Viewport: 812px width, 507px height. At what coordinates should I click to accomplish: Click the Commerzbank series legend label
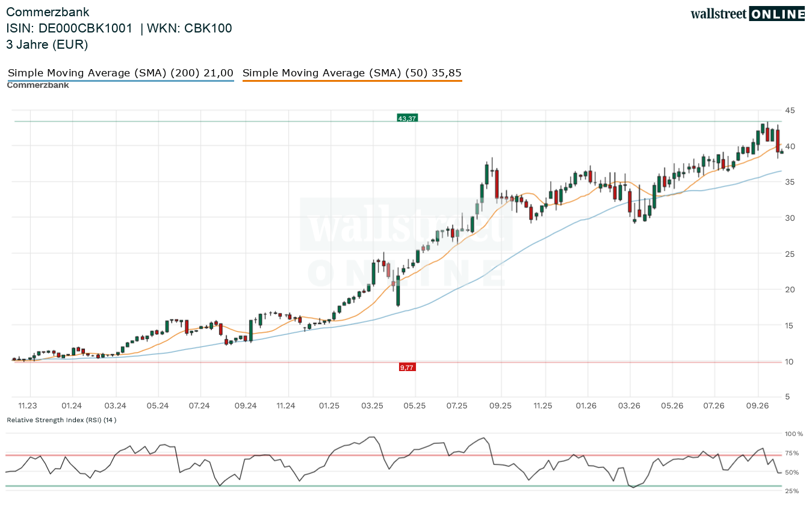tap(38, 85)
